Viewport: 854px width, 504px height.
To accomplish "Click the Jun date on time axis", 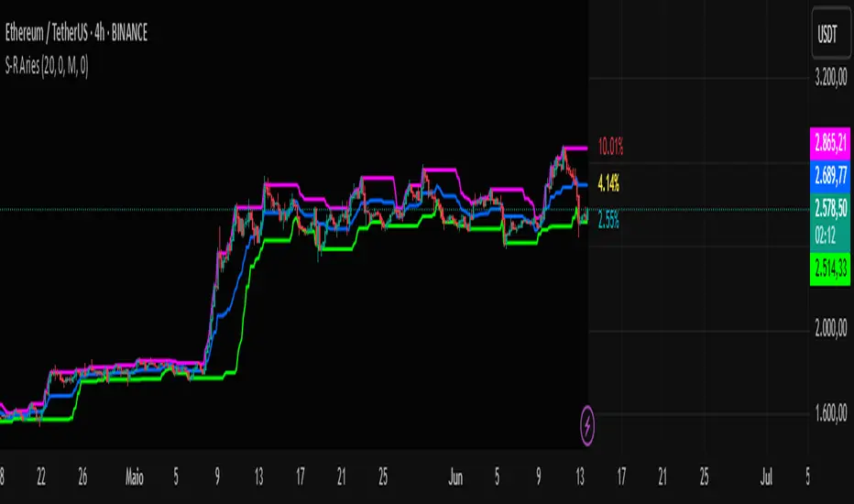I will (455, 477).
